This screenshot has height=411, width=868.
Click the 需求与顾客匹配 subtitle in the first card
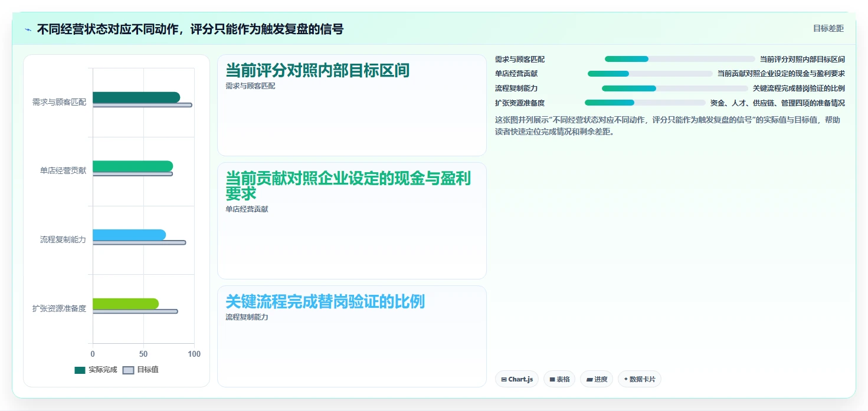(250, 86)
